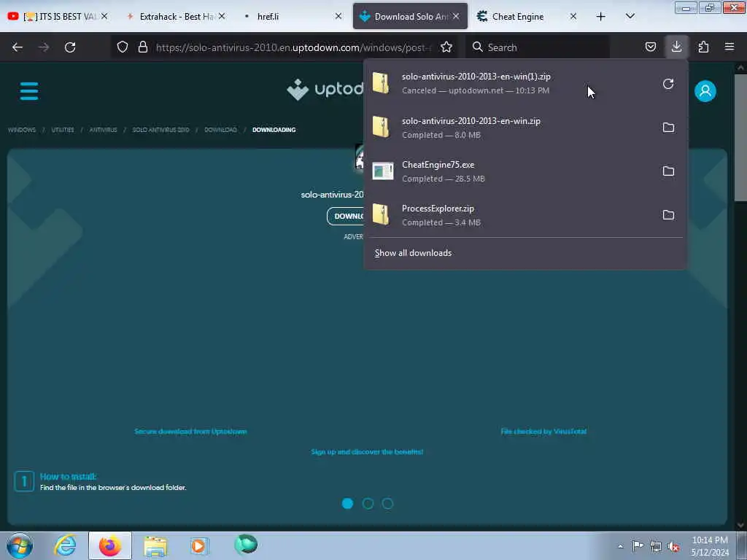Open the Uptodown hamburger menu
The image size is (747, 560).
point(29,91)
